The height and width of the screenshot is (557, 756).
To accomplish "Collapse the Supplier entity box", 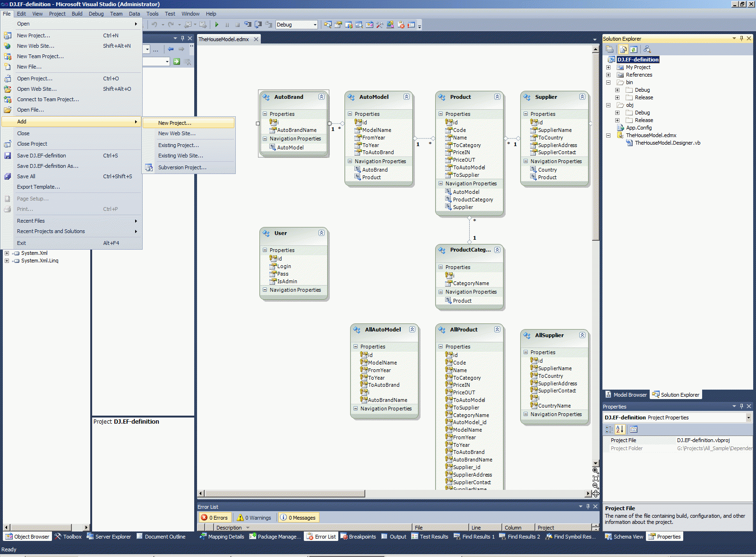I will (582, 97).
